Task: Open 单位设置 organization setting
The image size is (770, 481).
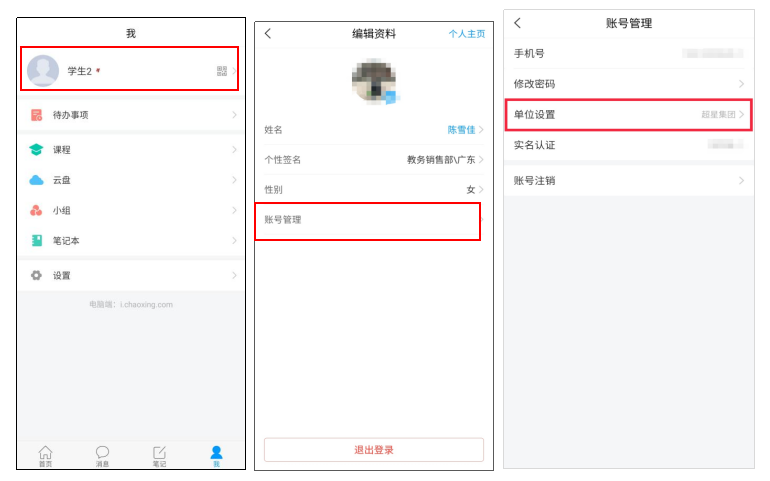Action: tap(628, 115)
